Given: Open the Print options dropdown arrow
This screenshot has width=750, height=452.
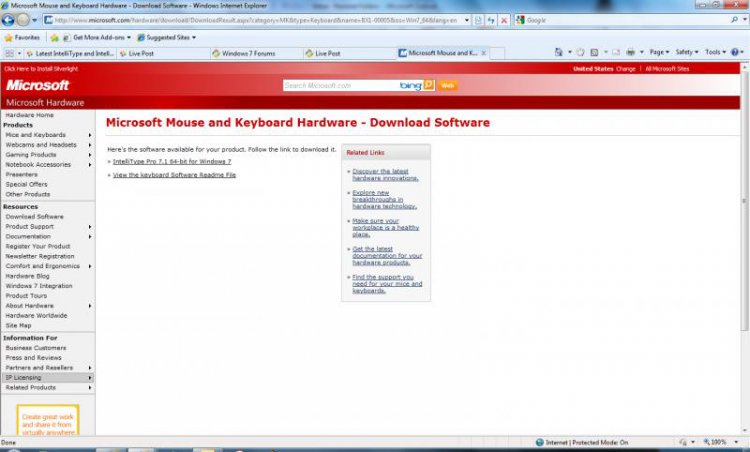Looking at the screenshot, I should [x=641, y=52].
